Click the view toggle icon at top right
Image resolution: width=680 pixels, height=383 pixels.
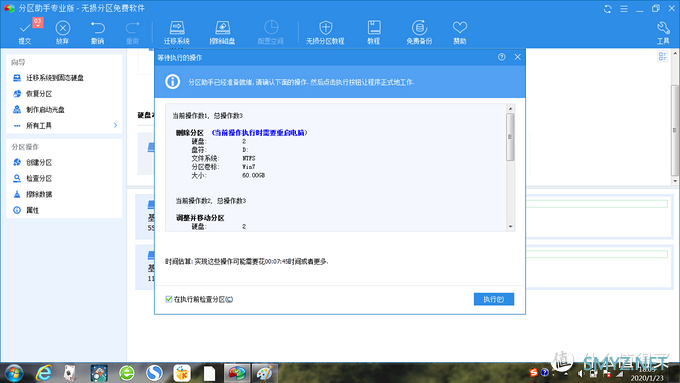tap(662, 56)
